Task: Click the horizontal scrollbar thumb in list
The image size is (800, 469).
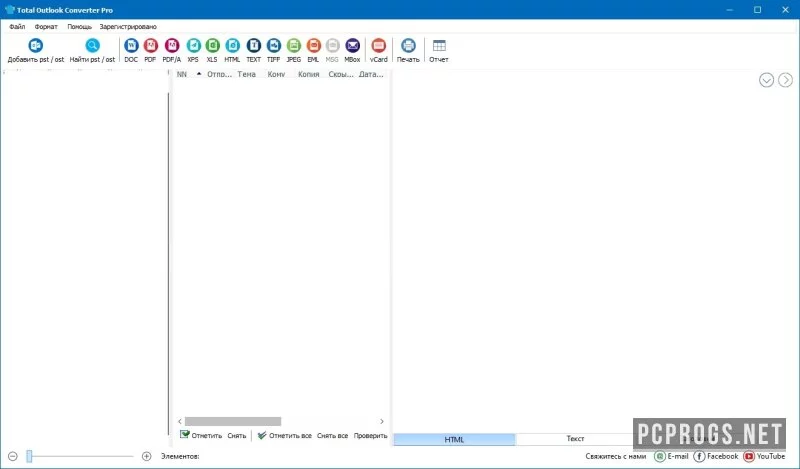Action: [x=233, y=422]
